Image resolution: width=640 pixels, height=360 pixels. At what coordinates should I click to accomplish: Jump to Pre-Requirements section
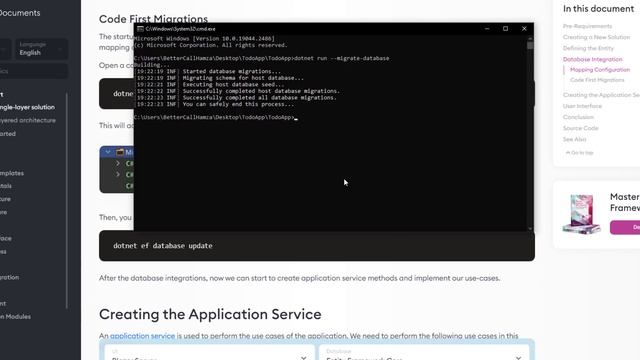point(587,26)
